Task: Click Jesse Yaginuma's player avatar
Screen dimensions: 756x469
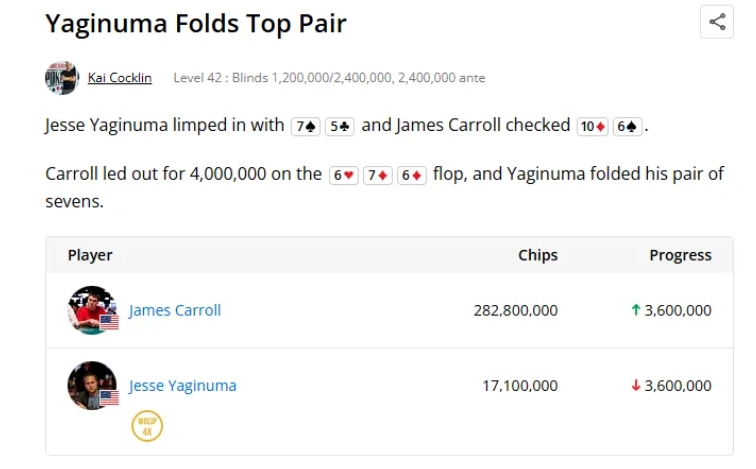Action: point(91,385)
